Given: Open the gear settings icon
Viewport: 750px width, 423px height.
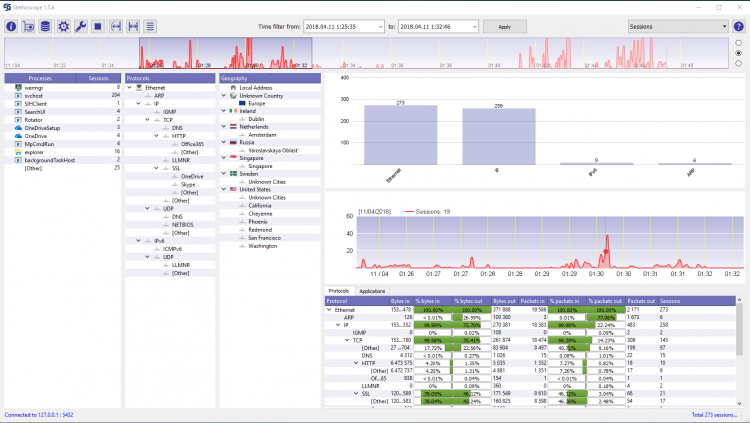Looking at the screenshot, I should [63, 26].
